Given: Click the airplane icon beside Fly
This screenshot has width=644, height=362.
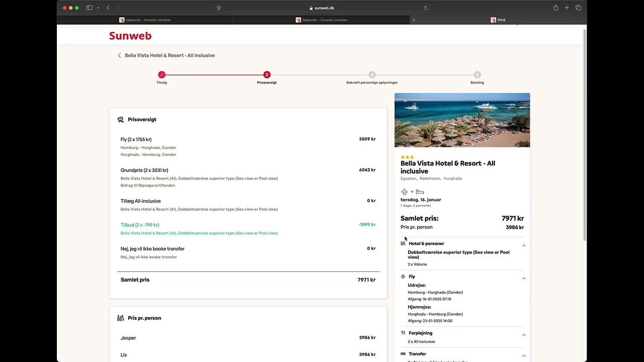Looking at the screenshot, I should (x=403, y=277).
